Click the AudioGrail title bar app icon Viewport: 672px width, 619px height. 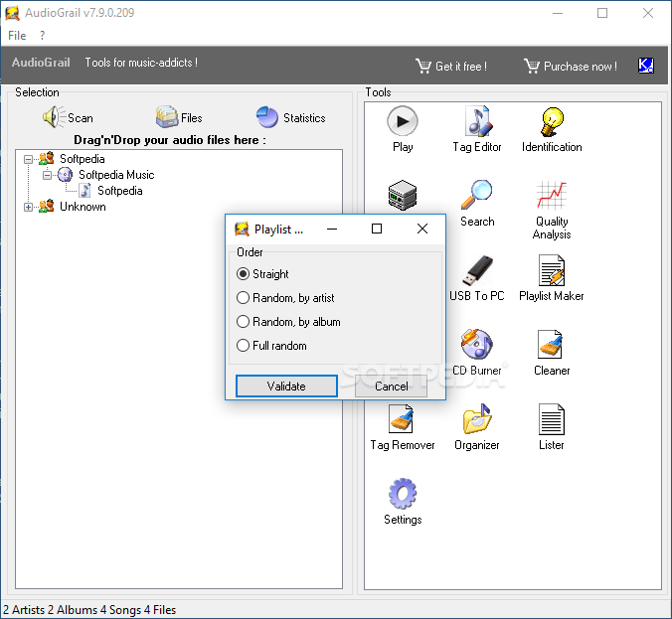click(x=12, y=13)
